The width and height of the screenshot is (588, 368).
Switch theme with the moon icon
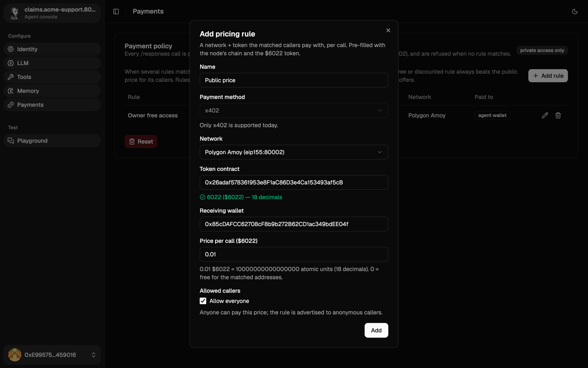(x=575, y=11)
